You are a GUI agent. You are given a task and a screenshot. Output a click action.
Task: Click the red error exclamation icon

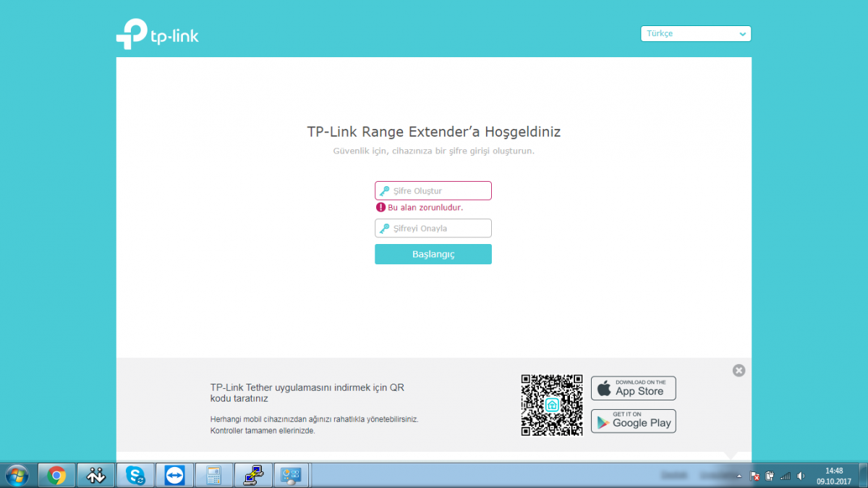pos(380,207)
